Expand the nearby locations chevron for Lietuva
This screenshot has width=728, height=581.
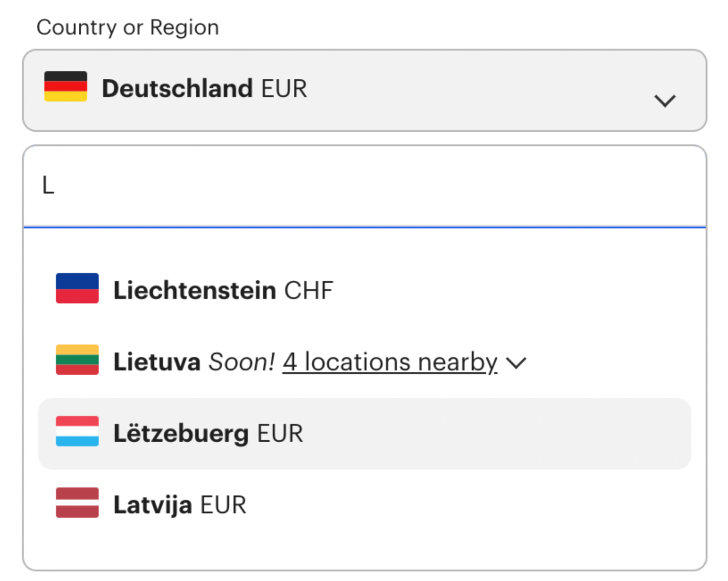tap(516, 363)
